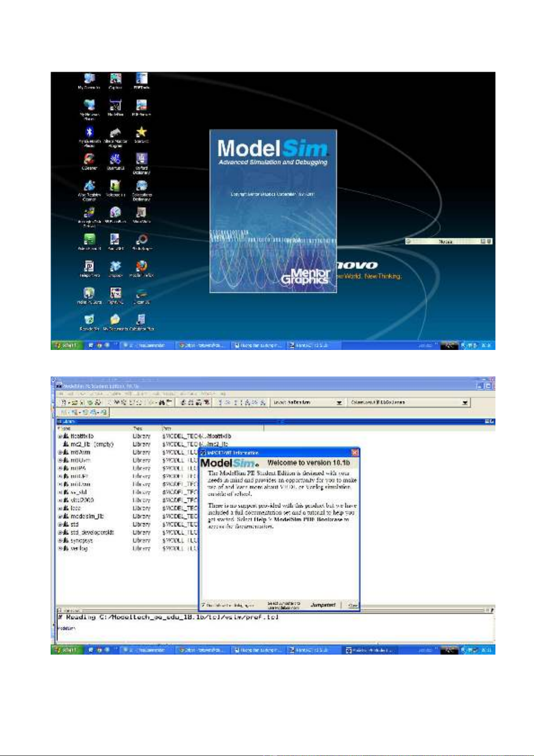The image size is (534, 756).
Task: Dismiss IMPORTANT Information dialog with its red X
Action: click(355, 453)
